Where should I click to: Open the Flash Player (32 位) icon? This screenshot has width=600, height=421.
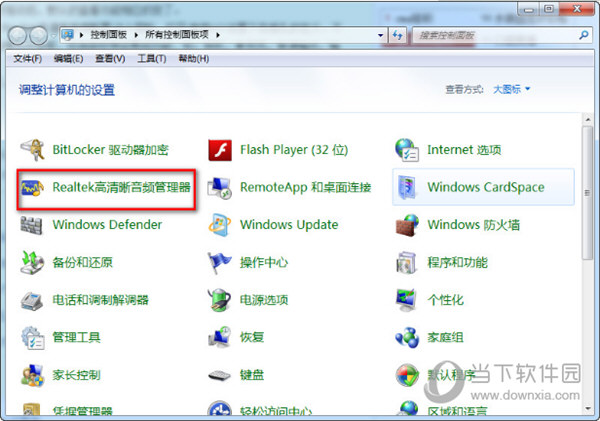point(220,150)
